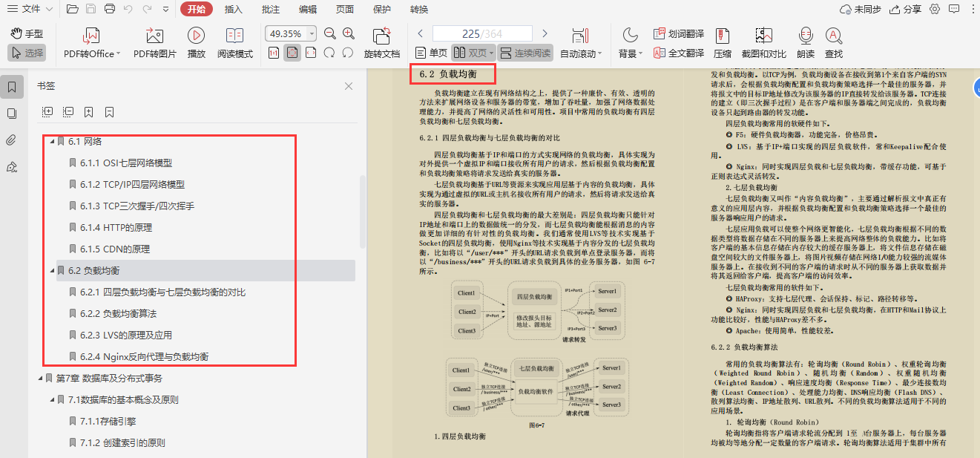980x458 pixels.
Task: Start 播放 slideshow mode
Action: point(197,43)
